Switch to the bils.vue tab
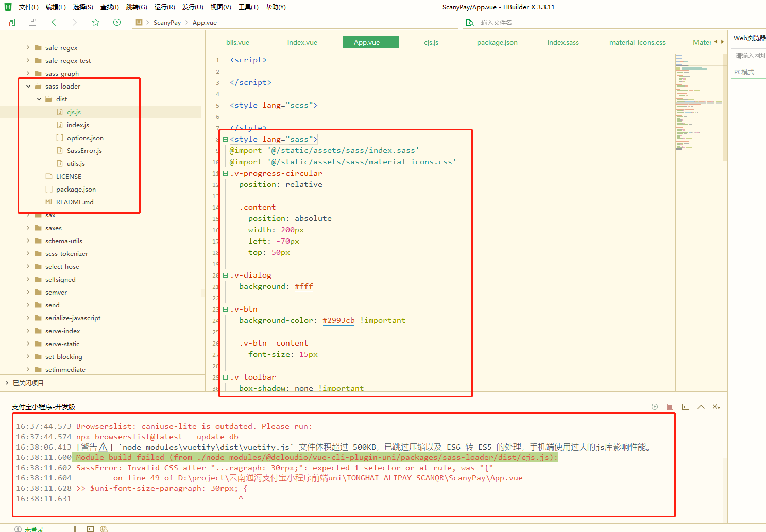 pos(237,42)
